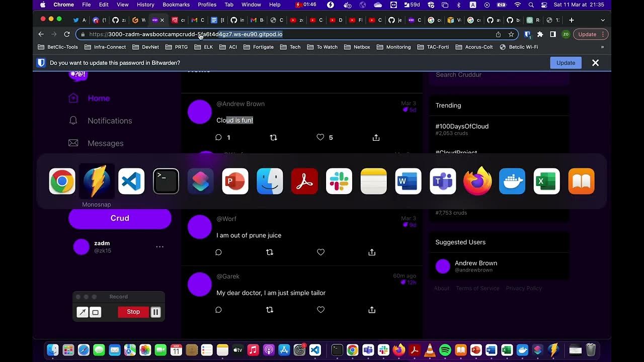Open zadm profile options ellipsis
The image size is (644, 362).
tap(159, 247)
